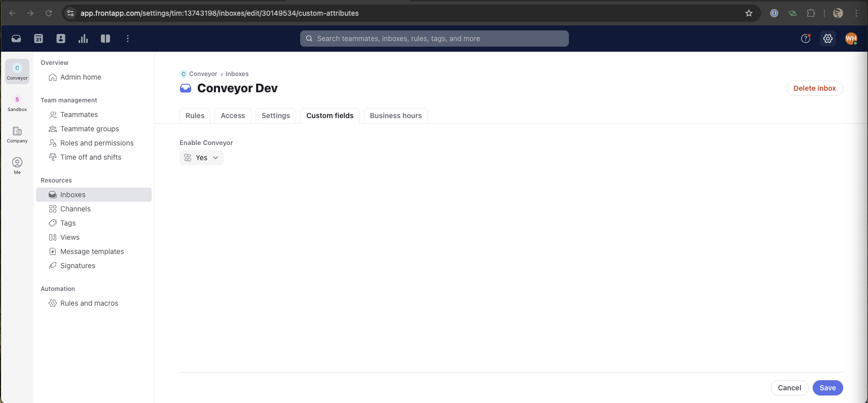Open the Chrome three-dot menu
The width and height of the screenshot is (868, 403).
(x=856, y=13)
